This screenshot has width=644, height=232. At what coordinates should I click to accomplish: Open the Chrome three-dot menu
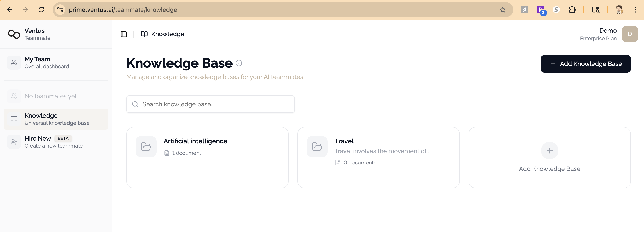coord(635,10)
